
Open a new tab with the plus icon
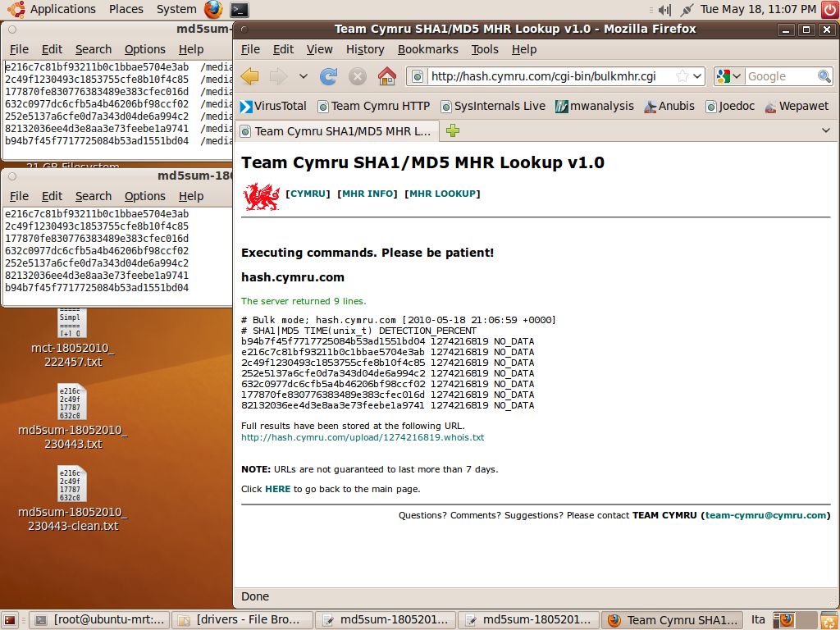click(453, 130)
